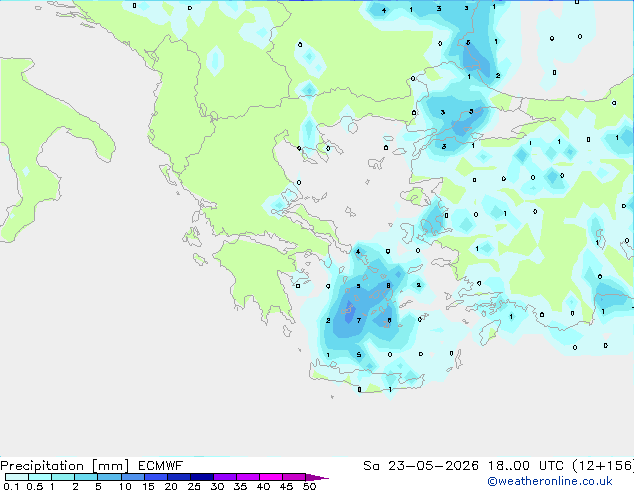Select the 2–5 mm legend color swatch
The image size is (634, 490).
coord(86,477)
